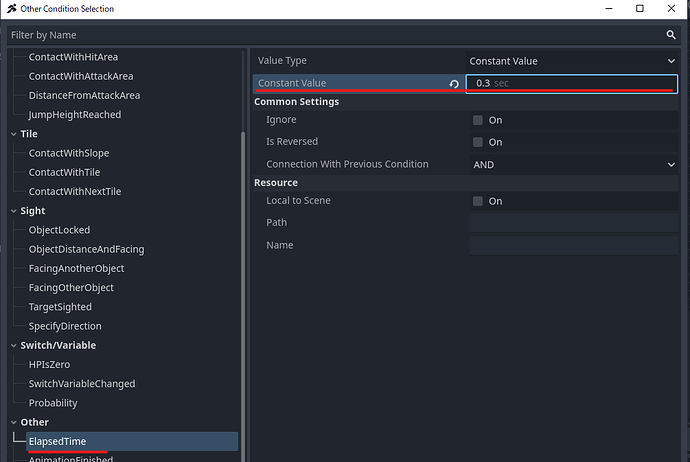Screen dimensions: 690x462
Task: Check the Local to Scene option
Action: (x=478, y=201)
